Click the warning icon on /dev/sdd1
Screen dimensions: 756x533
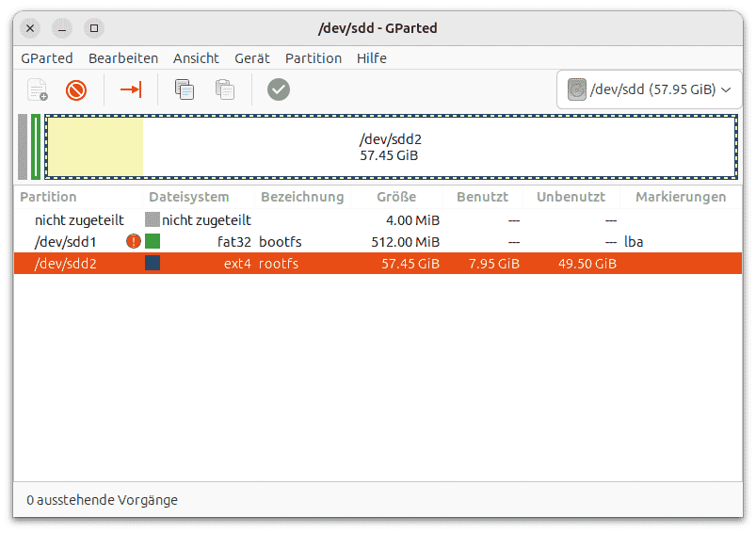point(134,241)
